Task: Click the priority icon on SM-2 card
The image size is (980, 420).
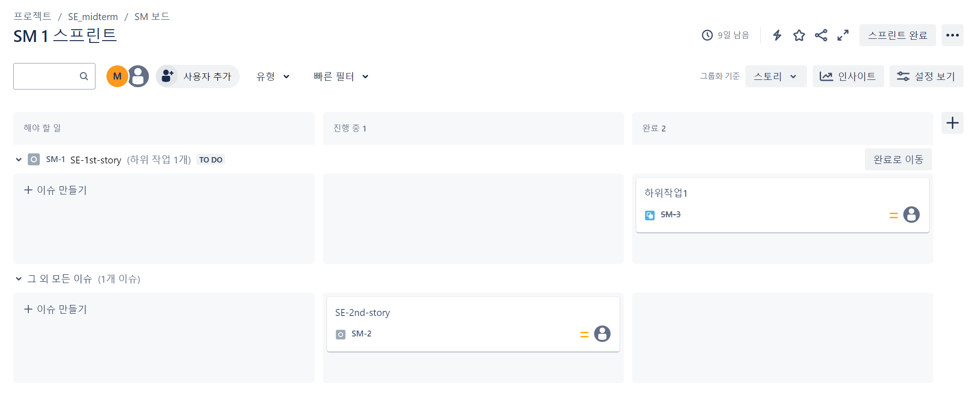Action: pos(584,335)
